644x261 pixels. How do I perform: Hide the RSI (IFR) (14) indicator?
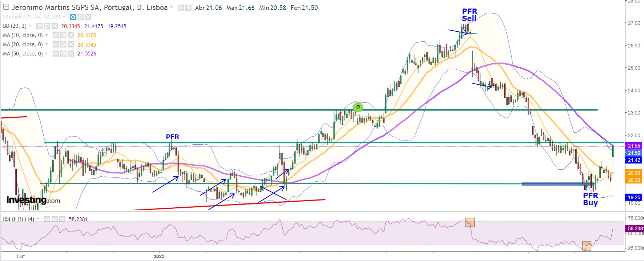click(47, 219)
